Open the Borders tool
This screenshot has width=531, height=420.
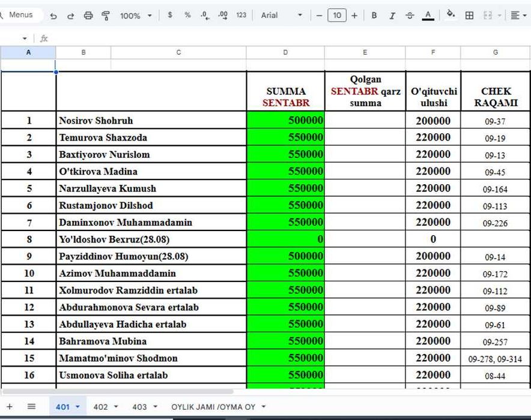[469, 15]
